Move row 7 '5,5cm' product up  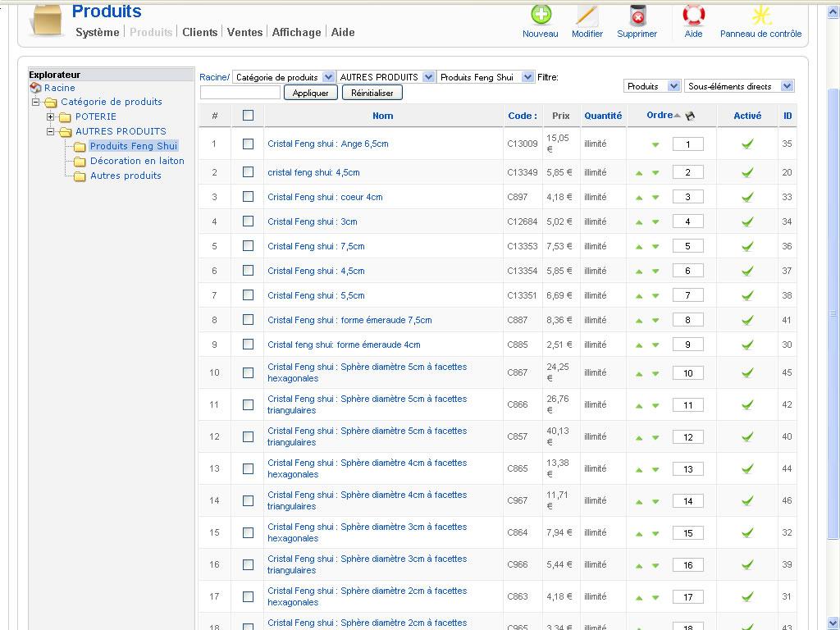click(x=639, y=296)
